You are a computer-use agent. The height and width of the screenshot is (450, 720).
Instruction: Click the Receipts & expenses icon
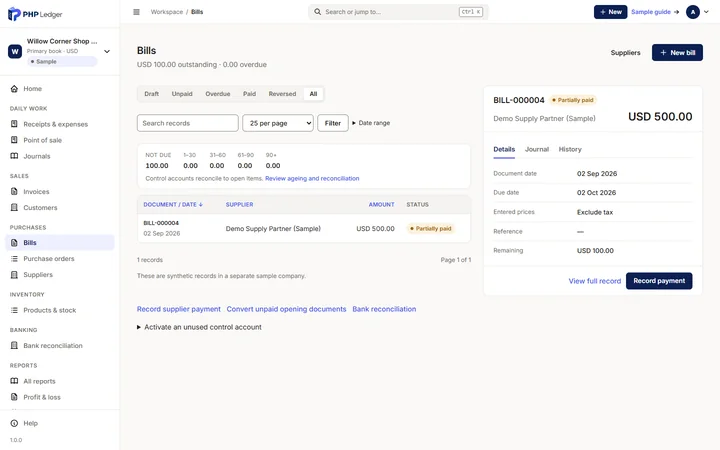[x=14, y=124]
